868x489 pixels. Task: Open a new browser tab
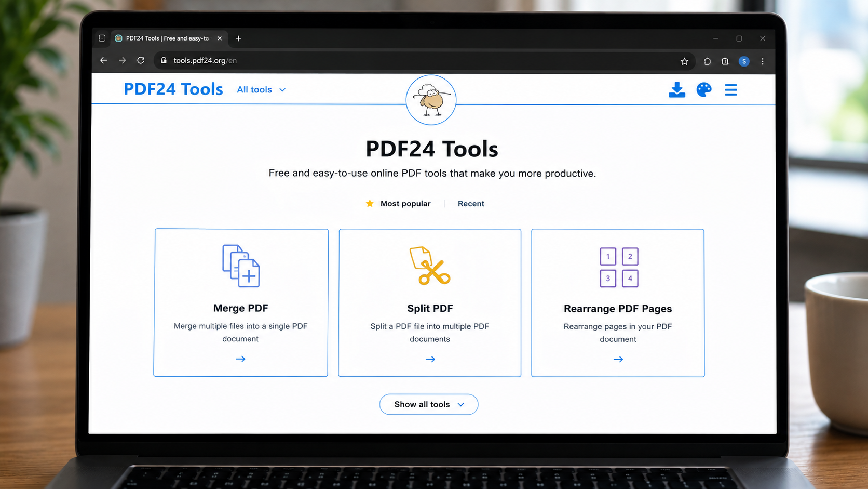(238, 38)
